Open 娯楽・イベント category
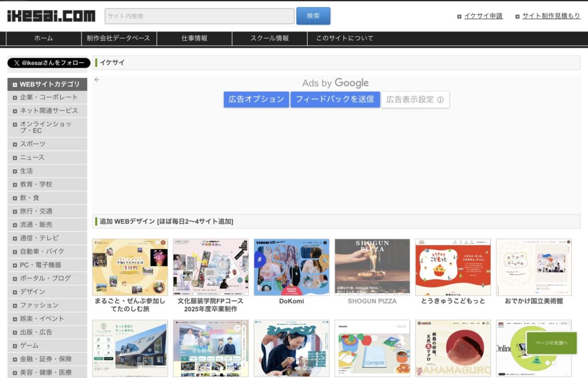This screenshot has width=588, height=378. [x=47, y=319]
